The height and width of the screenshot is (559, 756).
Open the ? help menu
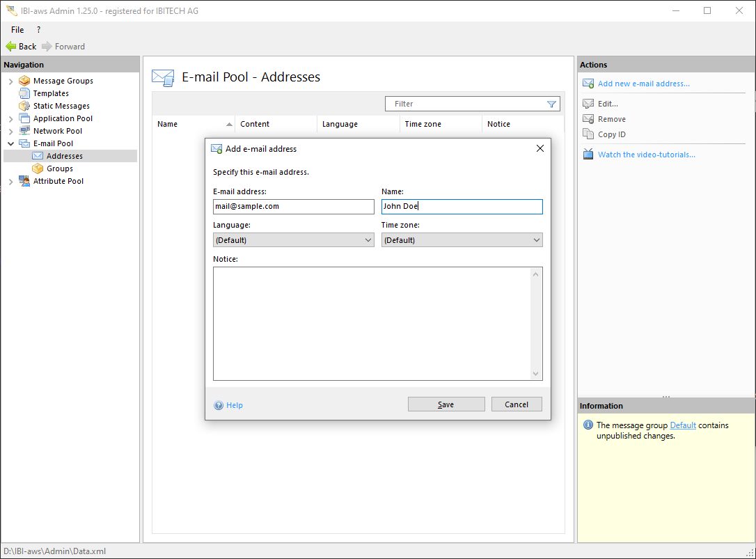[x=38, y=30]
